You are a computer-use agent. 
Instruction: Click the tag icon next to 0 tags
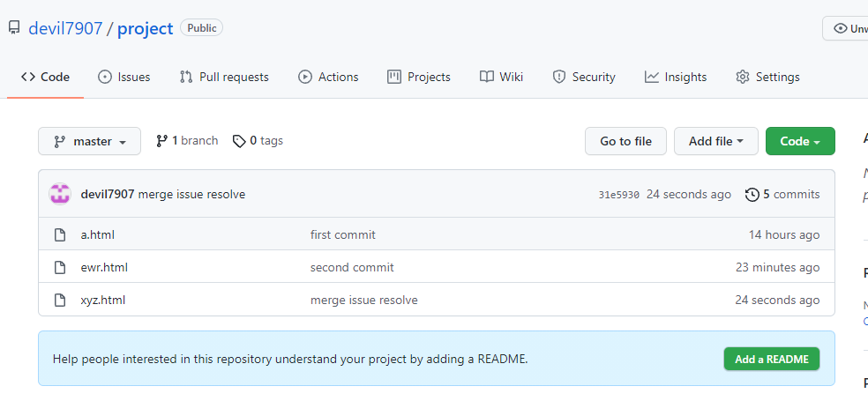pyautogui.click(x=239, y=142)
